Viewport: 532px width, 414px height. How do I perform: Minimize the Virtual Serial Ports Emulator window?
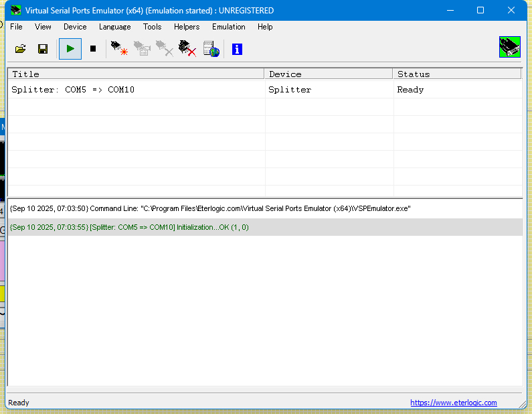(450, 10)
